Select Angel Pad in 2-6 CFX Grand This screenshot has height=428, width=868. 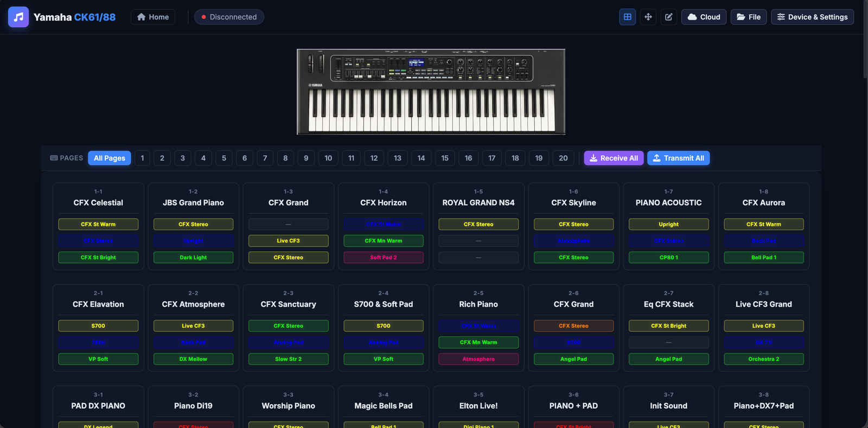(x=573, y=359)
